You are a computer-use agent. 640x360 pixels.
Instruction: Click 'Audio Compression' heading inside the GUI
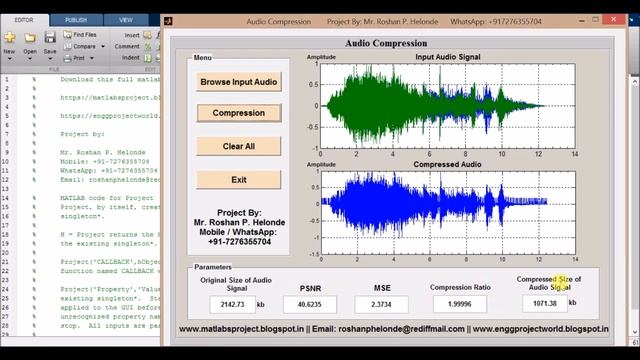(386, 43)
